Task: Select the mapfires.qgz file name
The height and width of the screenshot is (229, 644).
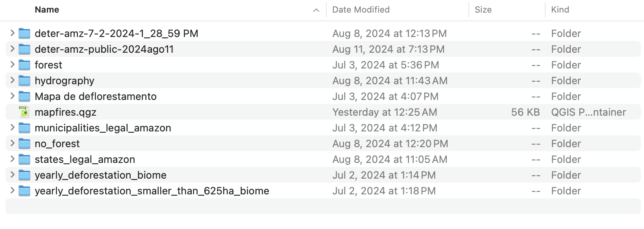Action: pos(65,112)
